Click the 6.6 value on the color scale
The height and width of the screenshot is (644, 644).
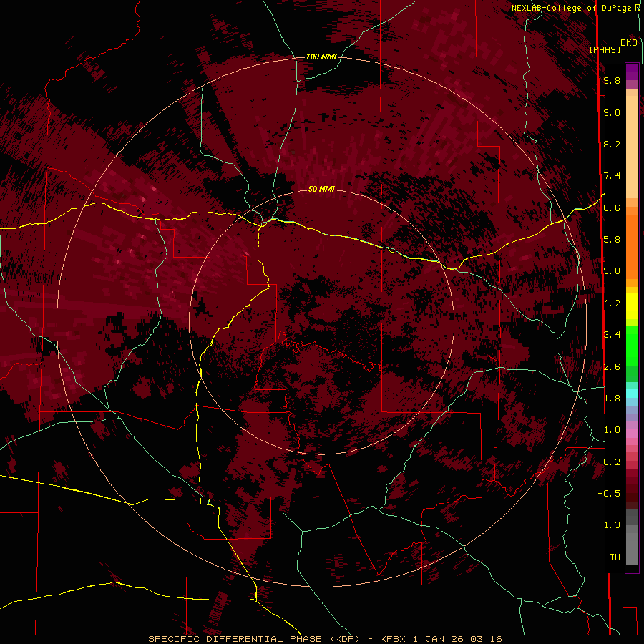coord(612,208)
